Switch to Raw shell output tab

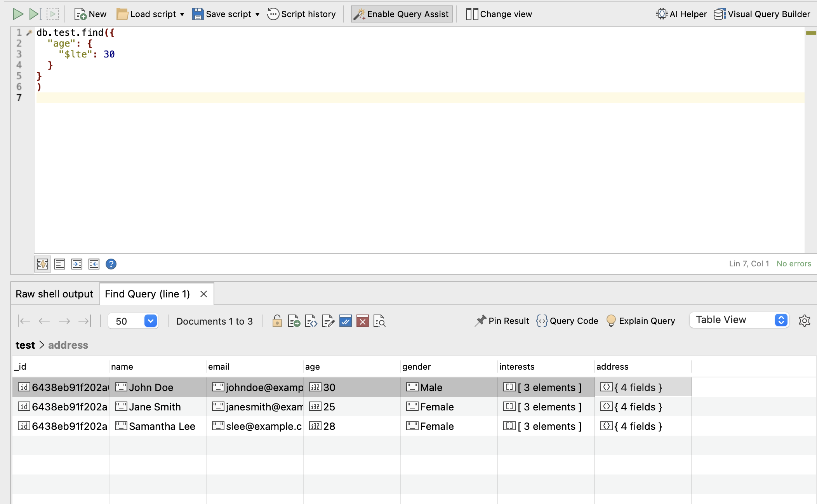coord(54,294)
